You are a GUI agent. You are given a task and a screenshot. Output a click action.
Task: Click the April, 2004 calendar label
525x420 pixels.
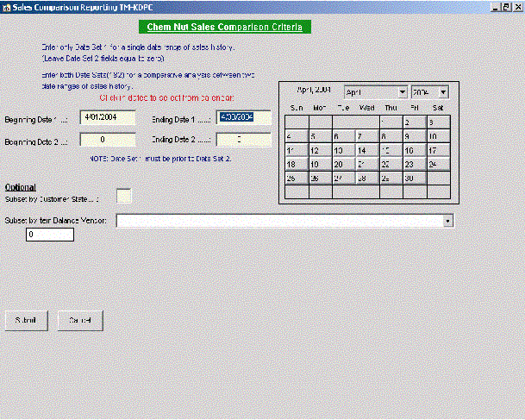pyautogui.click(x=314, y=90)
